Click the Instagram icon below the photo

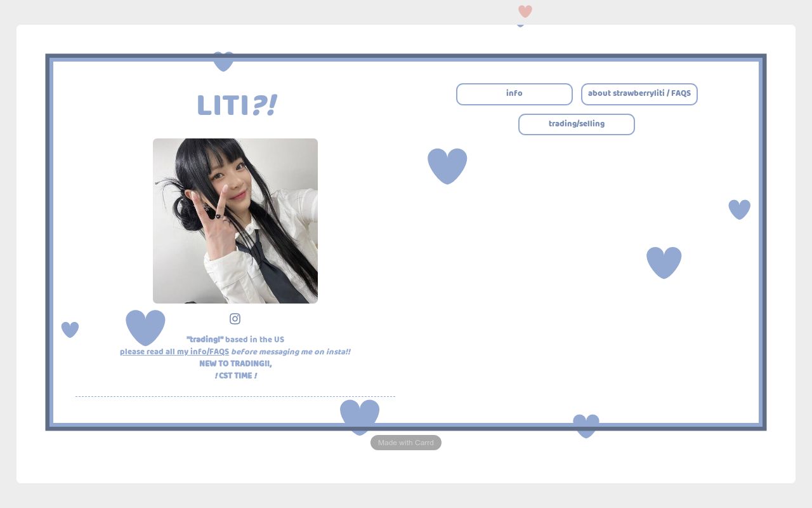(x=235, y=319)
